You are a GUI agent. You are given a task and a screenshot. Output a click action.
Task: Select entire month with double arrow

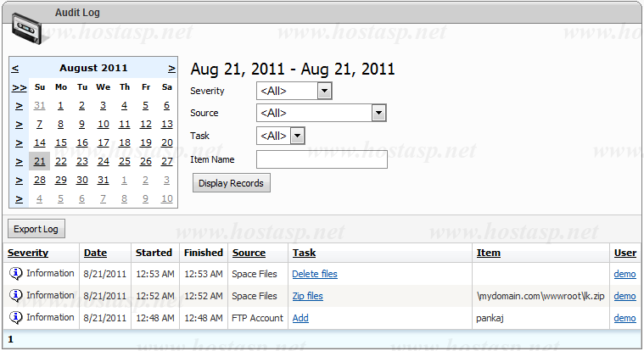click(x=19, y=87)
